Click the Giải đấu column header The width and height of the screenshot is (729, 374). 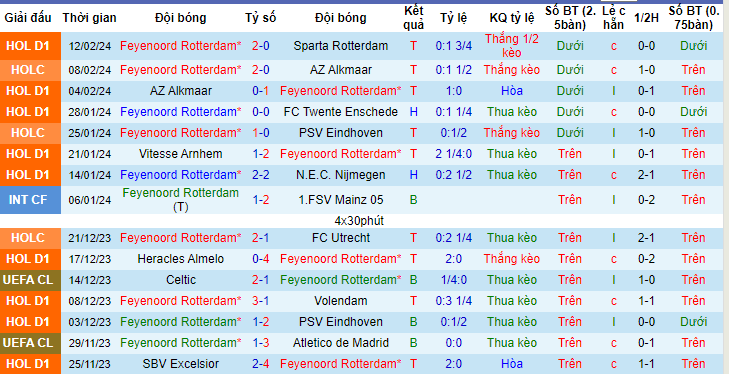tap(28, 18)
